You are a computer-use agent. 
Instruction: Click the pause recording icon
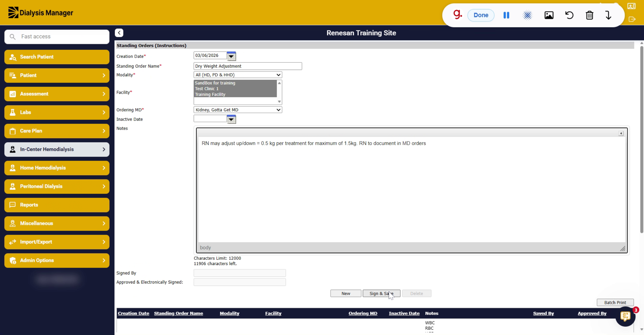pos(506,15)
